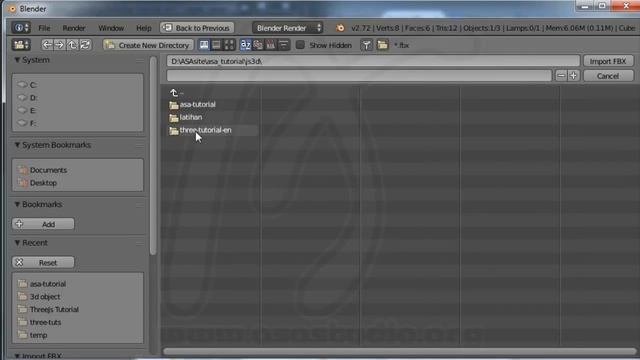Click Import FBX button
The height and width of the screenshot is (360, 640).
pyautogui.click(x=608, y=61)
